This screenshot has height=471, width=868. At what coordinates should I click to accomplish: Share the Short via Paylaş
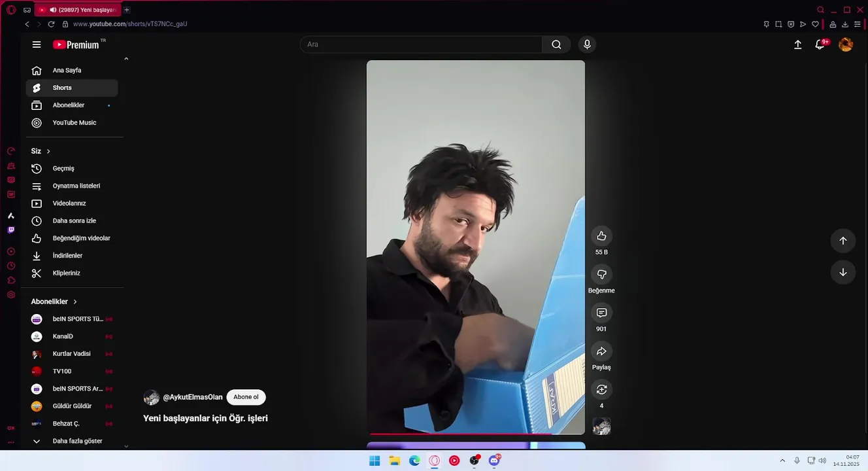(x=601, y=351)
